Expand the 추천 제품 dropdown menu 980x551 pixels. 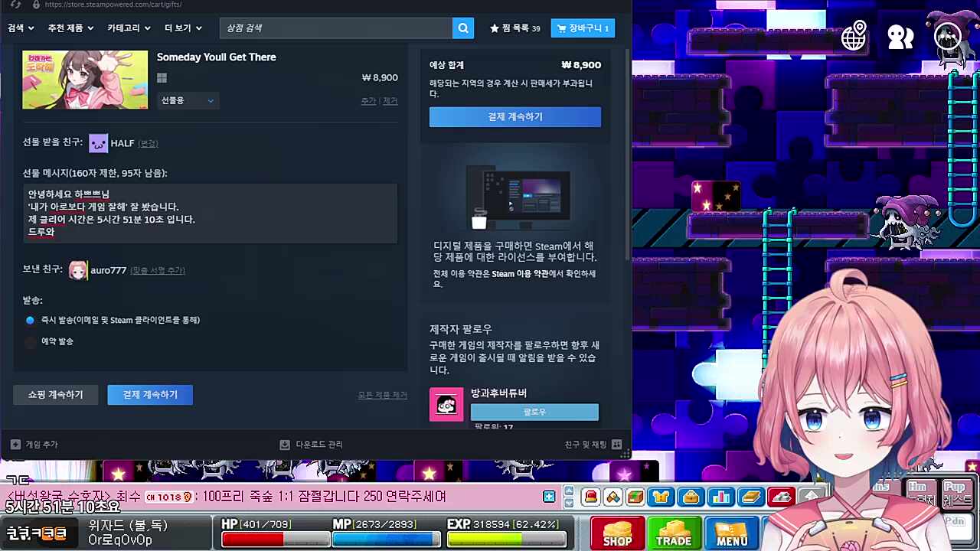click(x=70, y=28)
